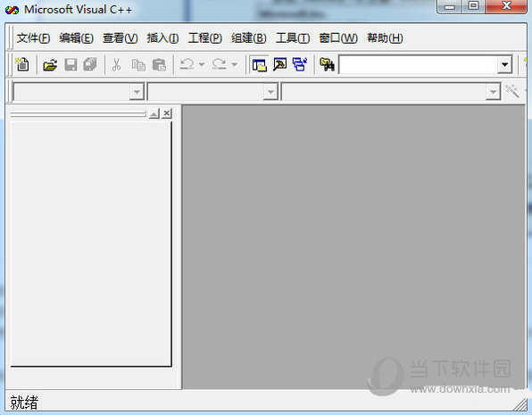Click the Find in Files binoculars icon
This screenshot has height=415, width=532.
[x=327, y=64]
